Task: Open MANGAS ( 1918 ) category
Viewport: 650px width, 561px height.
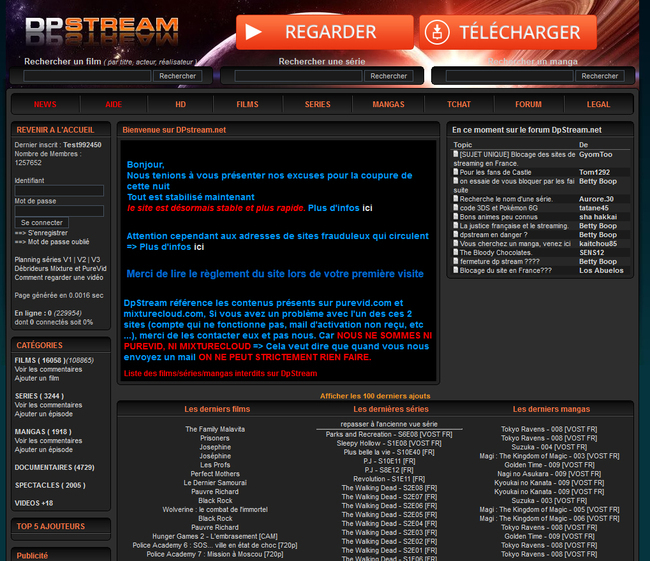Action: coord(43,432)
